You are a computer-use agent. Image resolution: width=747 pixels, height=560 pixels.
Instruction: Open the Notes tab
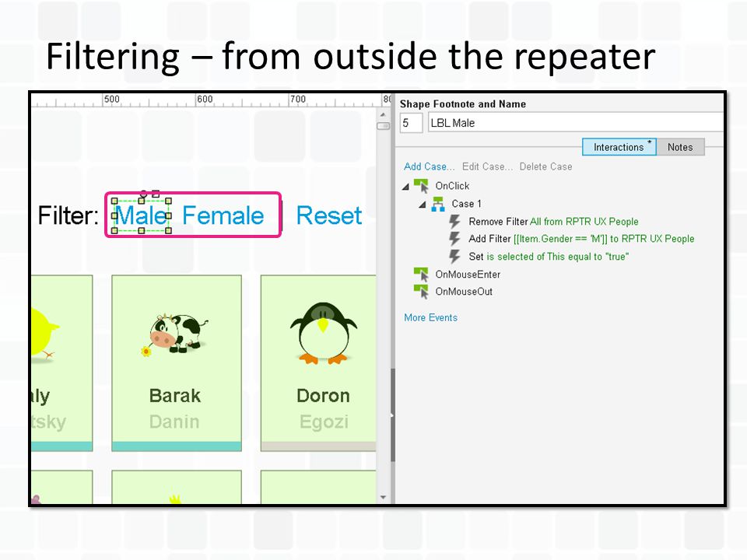click(680, 147)
